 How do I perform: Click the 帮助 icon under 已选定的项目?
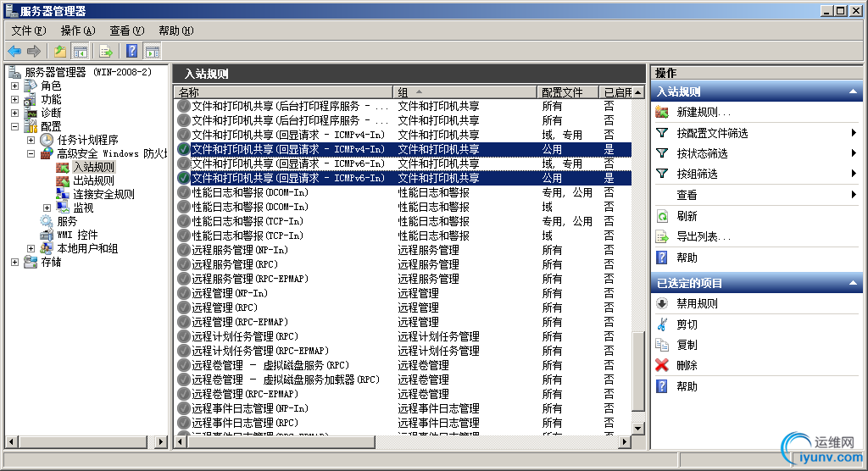coord(662,386)
